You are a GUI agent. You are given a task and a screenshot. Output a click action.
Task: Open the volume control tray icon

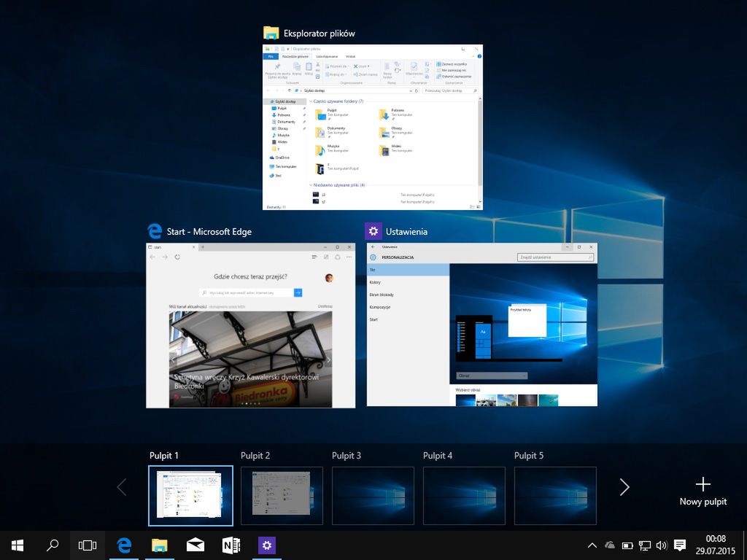(x=662, y=545)
